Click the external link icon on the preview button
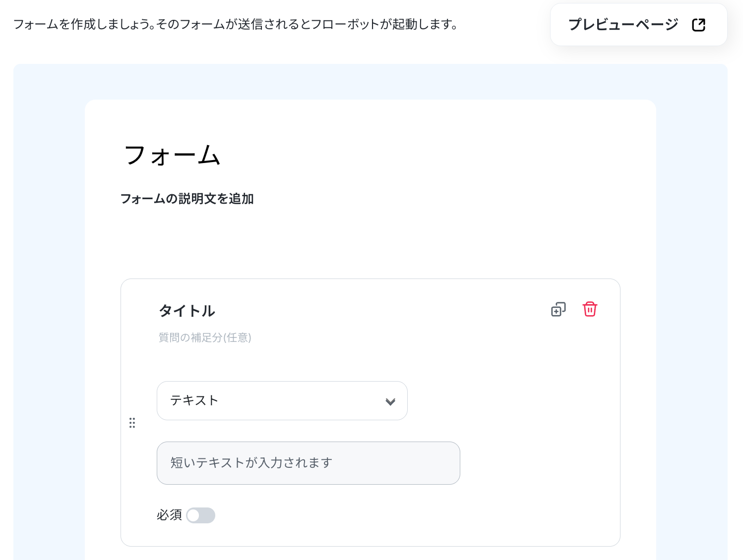 pos(698,25)
